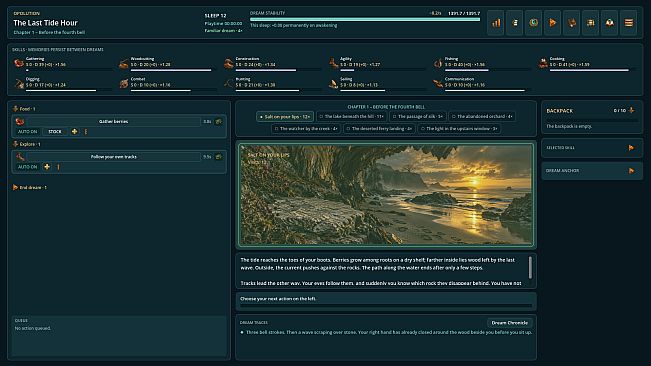The width and height of the screenshot is (651, 366).
Task: Click the plus icon next to STOCK
Action: click(74, 132)
